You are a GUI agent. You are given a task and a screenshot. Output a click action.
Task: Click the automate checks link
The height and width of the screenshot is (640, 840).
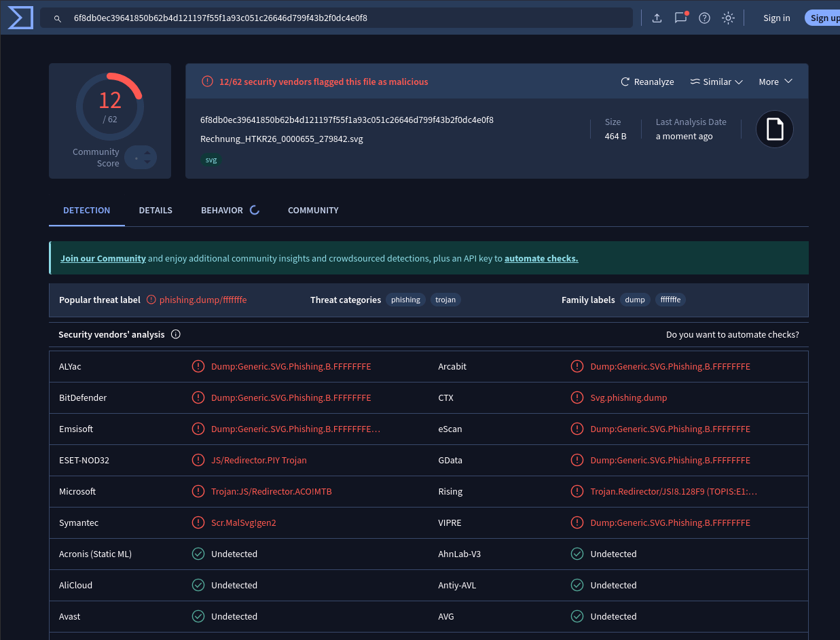point(541,258)
